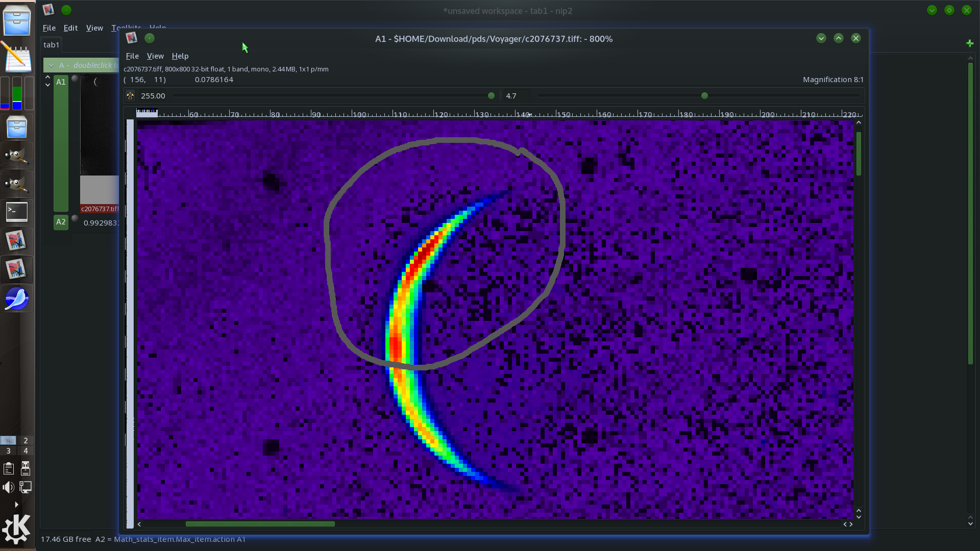Click the top file cabinet dock icon
The width and height of the screenshot is (980, 551).
[17, 20]
